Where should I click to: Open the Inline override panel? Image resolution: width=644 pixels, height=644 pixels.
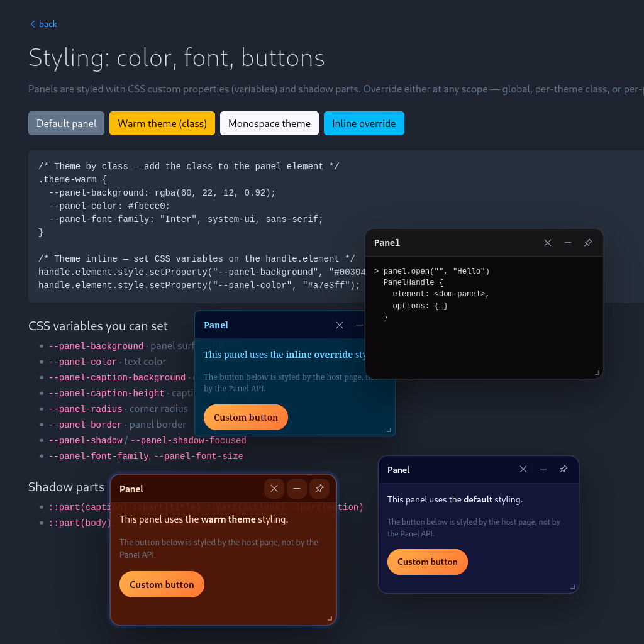click(364, 123)
